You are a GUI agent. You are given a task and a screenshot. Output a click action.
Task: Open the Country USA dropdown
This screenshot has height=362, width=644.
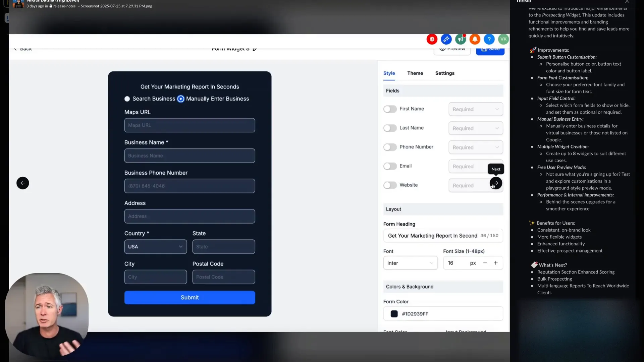pos(156,247)
